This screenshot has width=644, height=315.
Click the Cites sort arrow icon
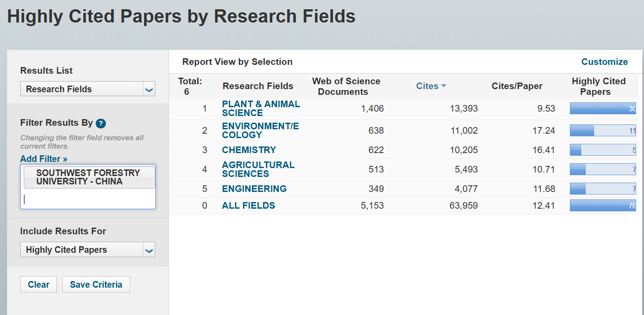[444, 86]
